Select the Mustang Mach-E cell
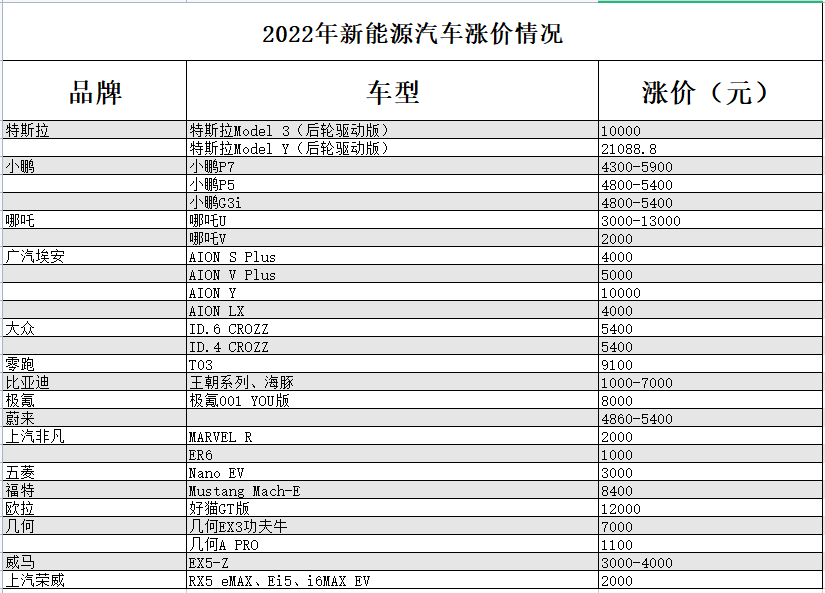This screenshot has width=825, height=593. pyautogui.click(x=392, y=491)
